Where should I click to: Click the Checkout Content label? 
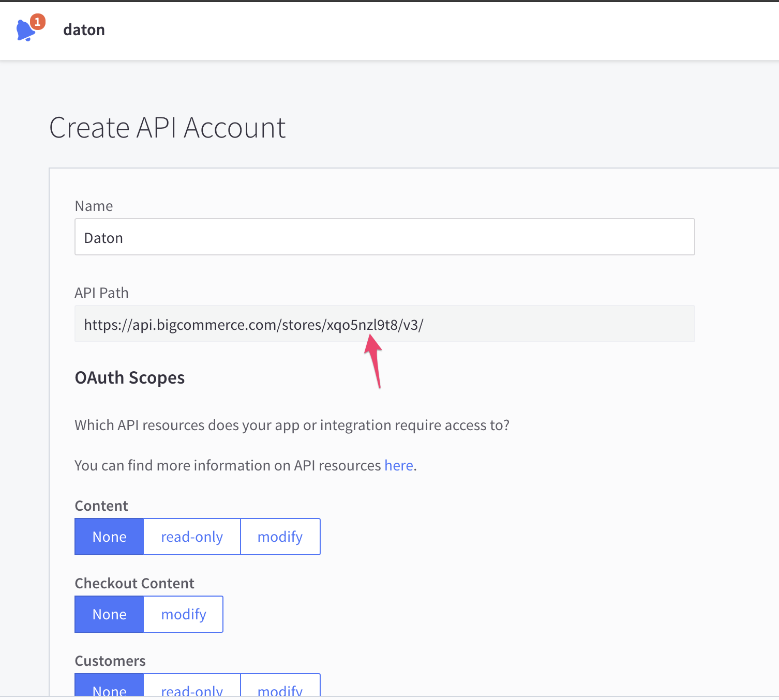point(134,583)
